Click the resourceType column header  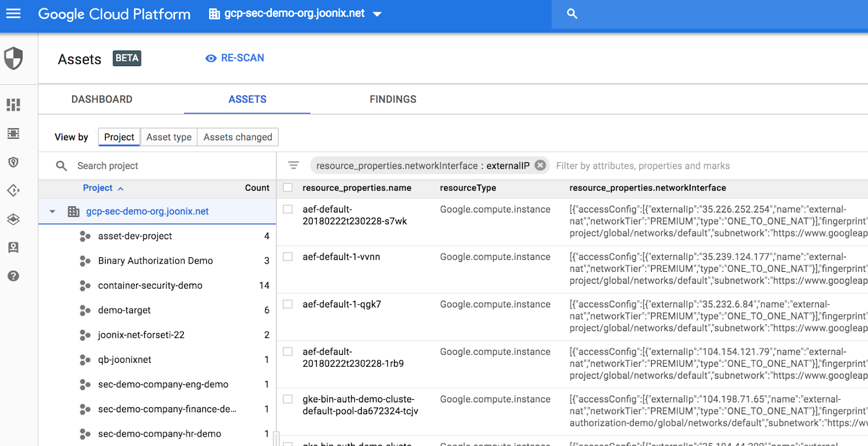pos(468,188)
